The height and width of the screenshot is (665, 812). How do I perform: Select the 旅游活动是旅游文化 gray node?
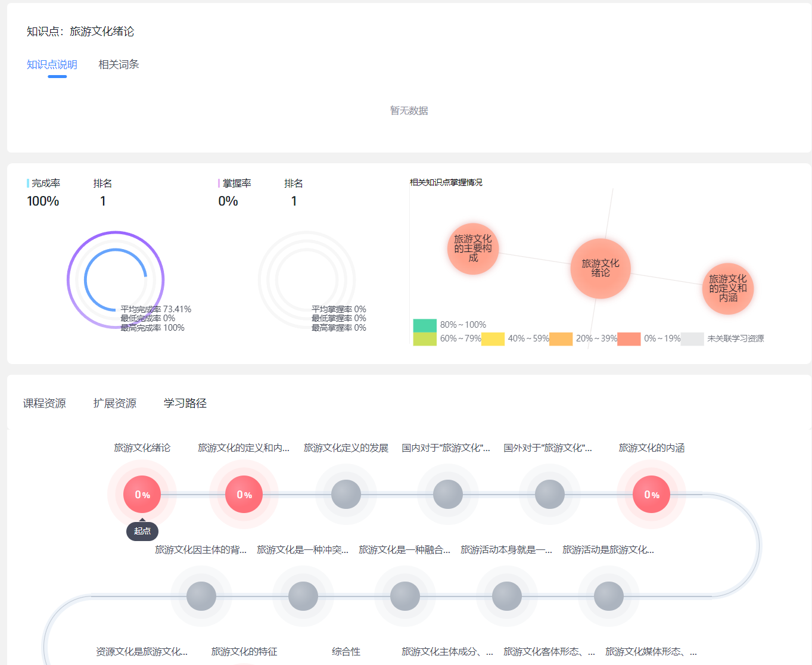pyautogui.click(x=609, y=596)
